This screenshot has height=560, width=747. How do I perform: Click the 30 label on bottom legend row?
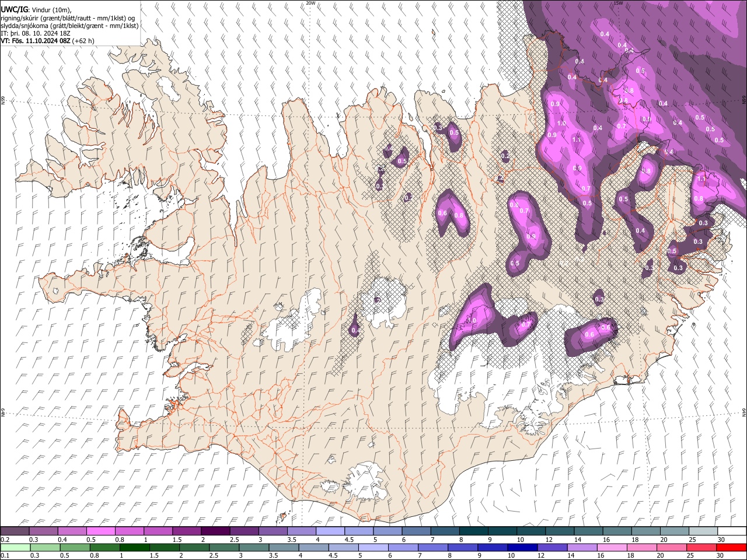[x=721, y=555]
